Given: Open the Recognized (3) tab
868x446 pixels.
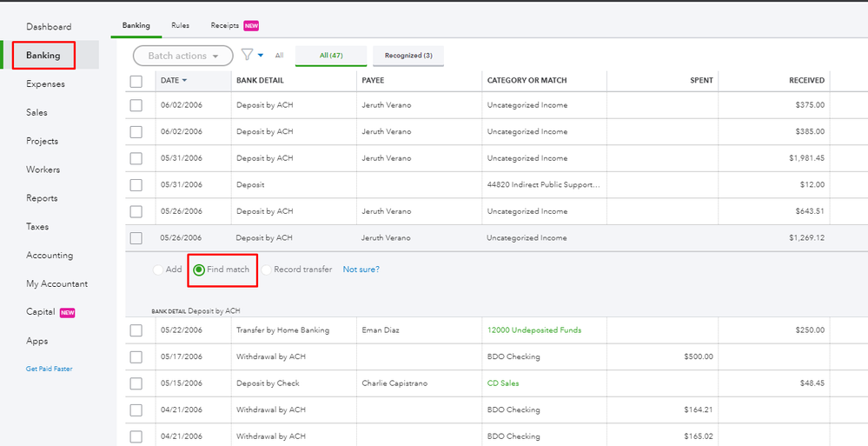Looking at the screenshot, I should (x=408, y=56).
